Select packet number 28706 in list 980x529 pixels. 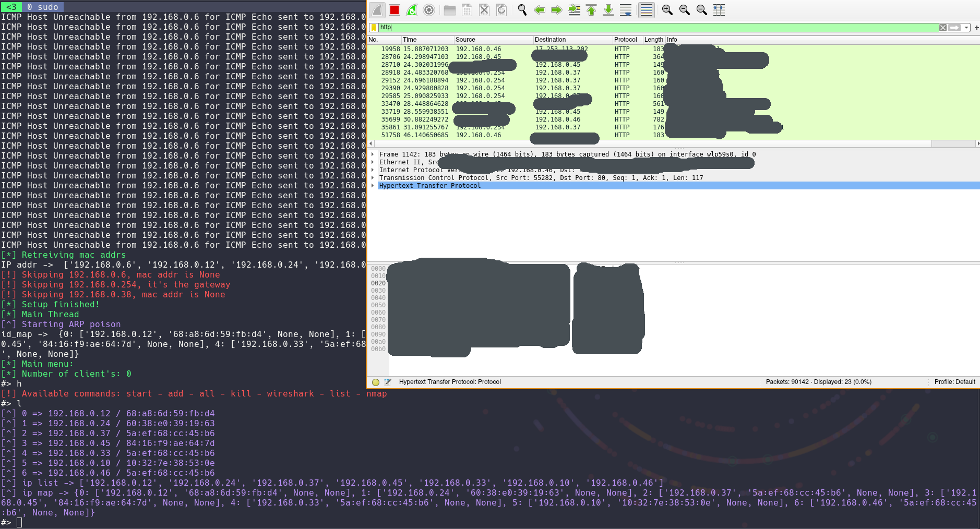673,57
